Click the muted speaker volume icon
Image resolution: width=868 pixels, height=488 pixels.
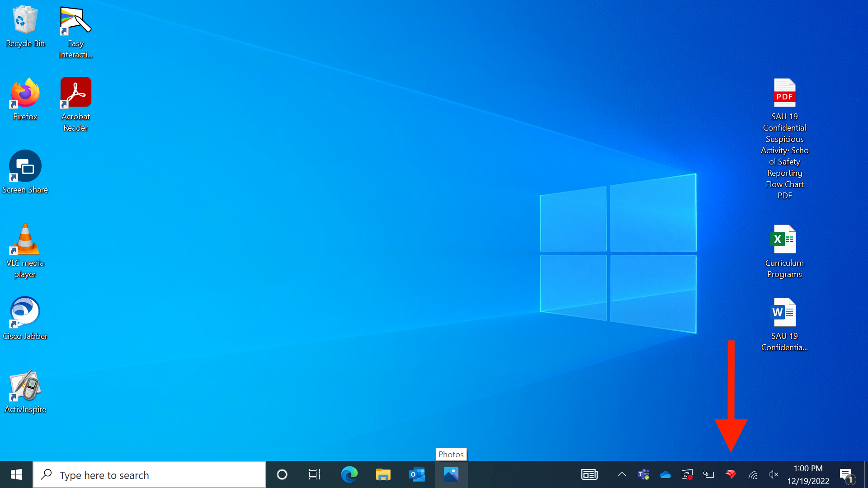774,474
